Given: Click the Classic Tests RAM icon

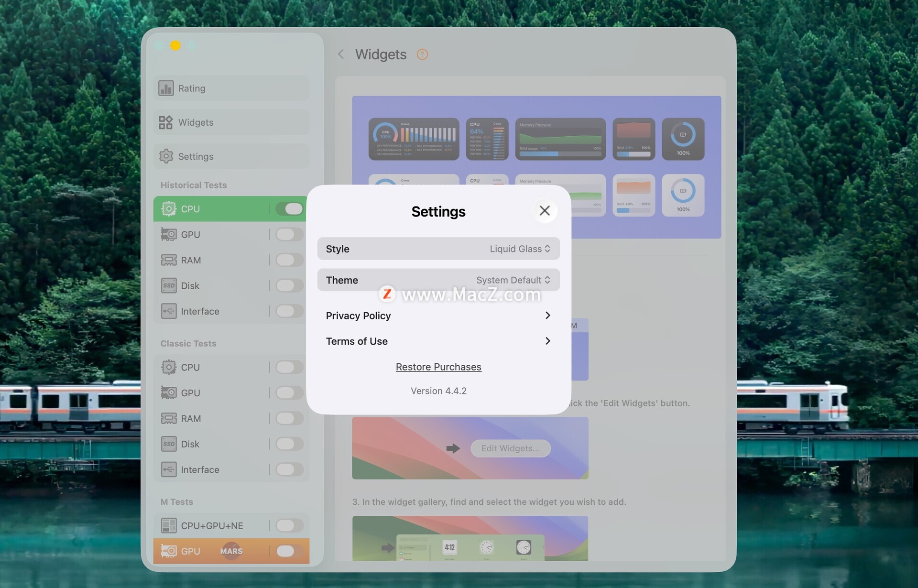Looking at the screenshot, I should (x=169, y=418).
